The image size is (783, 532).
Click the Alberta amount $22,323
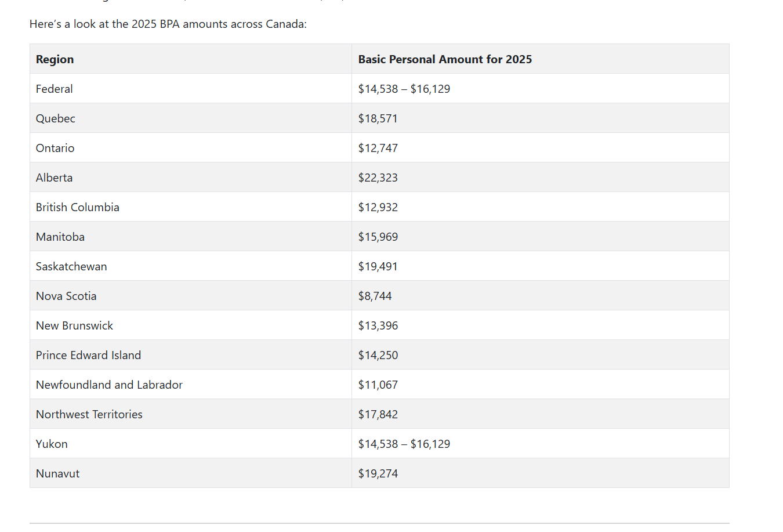[378, 177]
